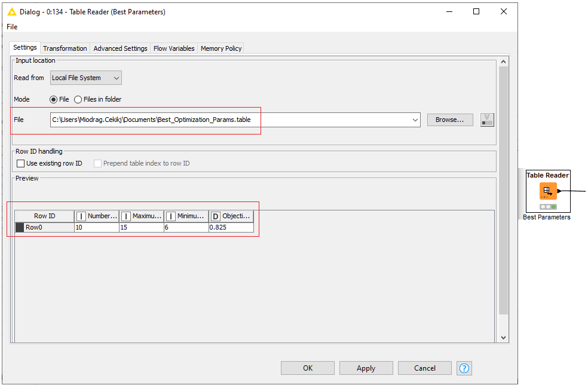Close the Table Reader dialog window

click(x=504, y=11)
